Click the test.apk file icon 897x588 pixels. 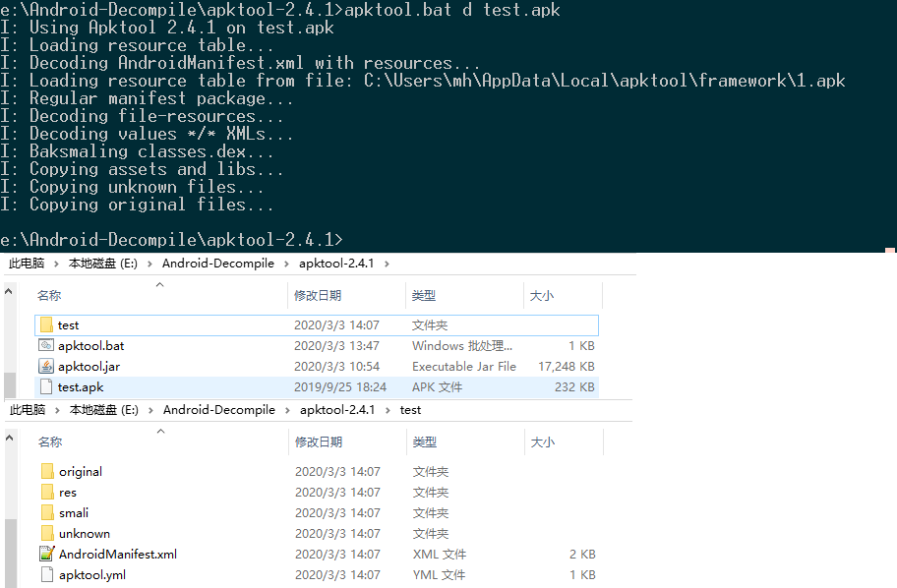click(47, 386)
